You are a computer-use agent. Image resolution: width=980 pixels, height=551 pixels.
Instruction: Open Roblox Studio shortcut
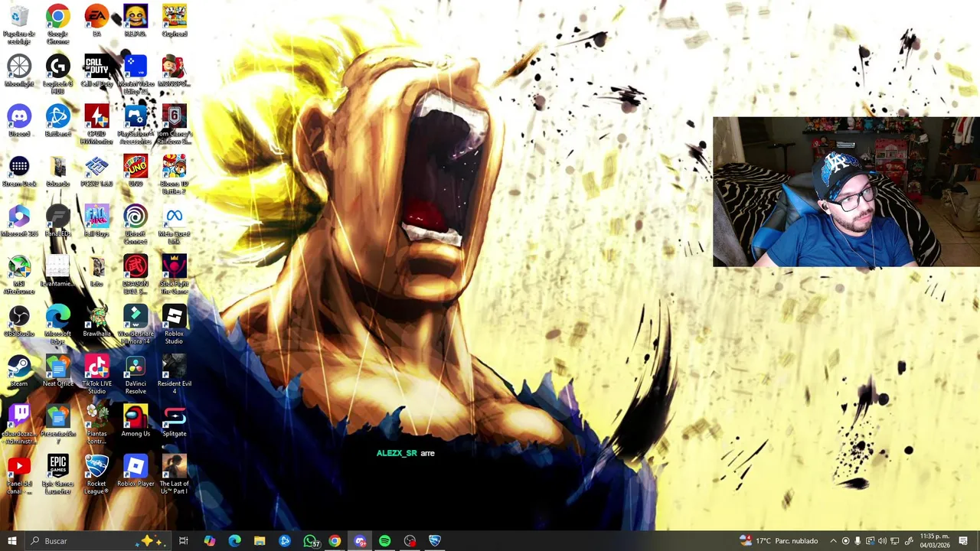pyautogui.click(x=175, y=324)
